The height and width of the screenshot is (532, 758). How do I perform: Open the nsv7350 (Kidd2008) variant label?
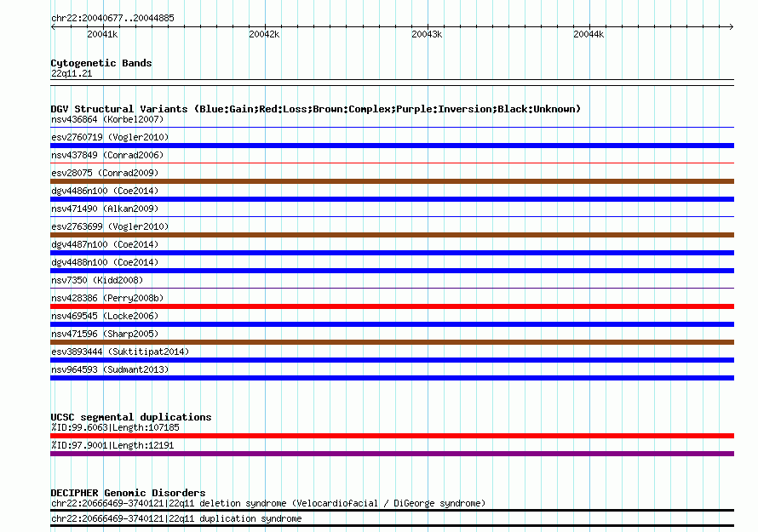[x=97, y=280]
